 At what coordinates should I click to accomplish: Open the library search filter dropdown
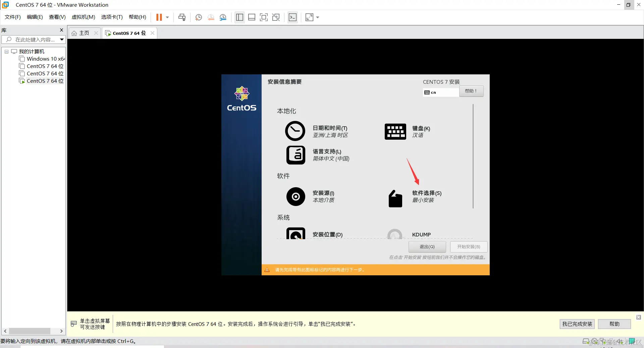pyautogui.click(x=62, y=40)
